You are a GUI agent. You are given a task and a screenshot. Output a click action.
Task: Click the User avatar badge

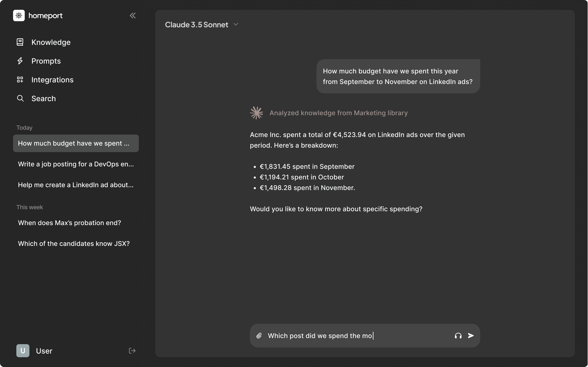(x=23, y=351)
